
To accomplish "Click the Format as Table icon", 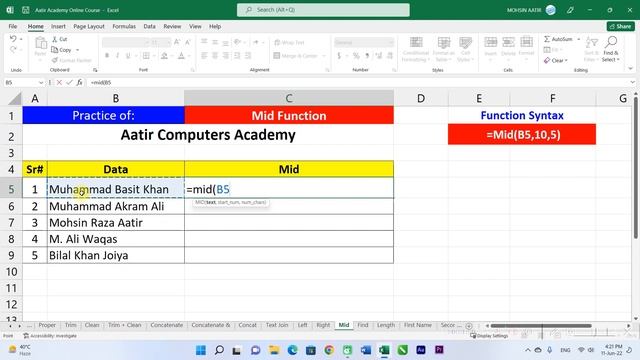I will tap(444, 42).
